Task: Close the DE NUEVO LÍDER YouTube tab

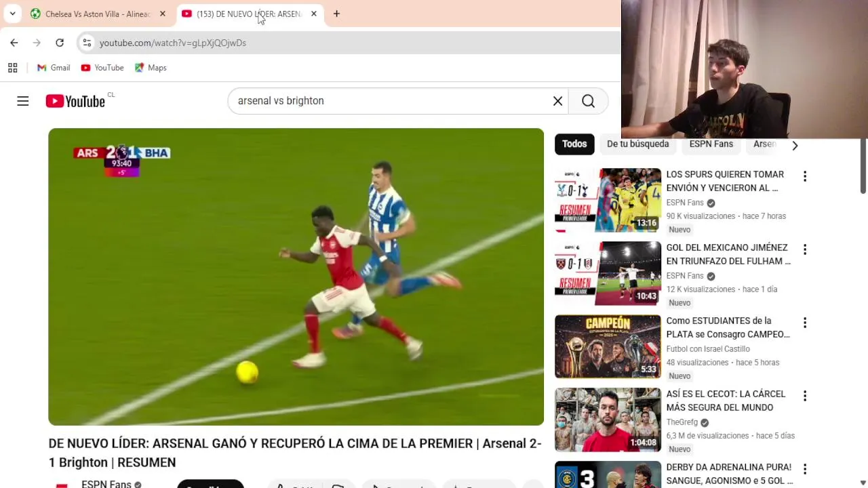Action: click(x=313, y=14)
